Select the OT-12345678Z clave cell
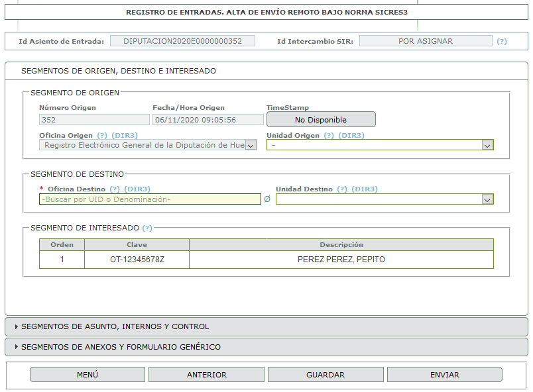533x392 pixels. [x=137, y=260]
